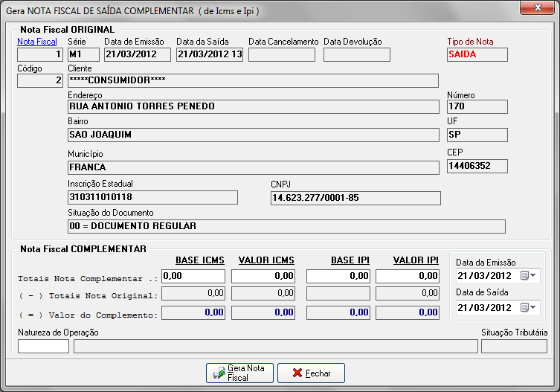
Task: Click the Bairro field SAO JOAQUIM
Action: point(254,135)
